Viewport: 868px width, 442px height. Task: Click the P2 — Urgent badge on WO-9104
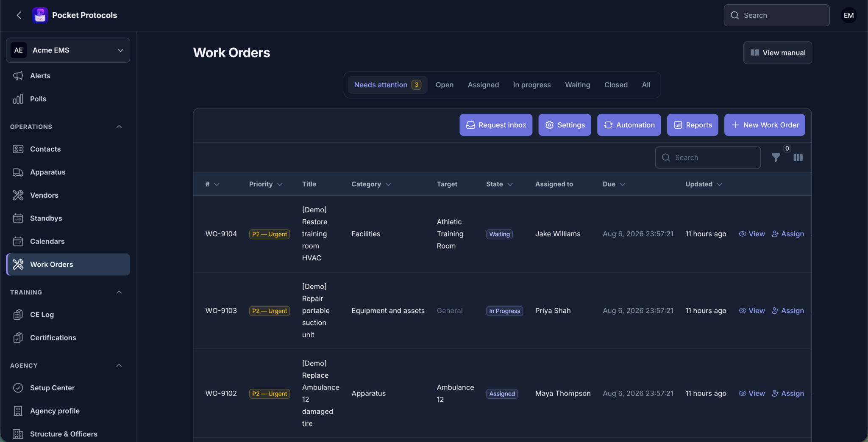pyautogui.click(x=270, y=234)
